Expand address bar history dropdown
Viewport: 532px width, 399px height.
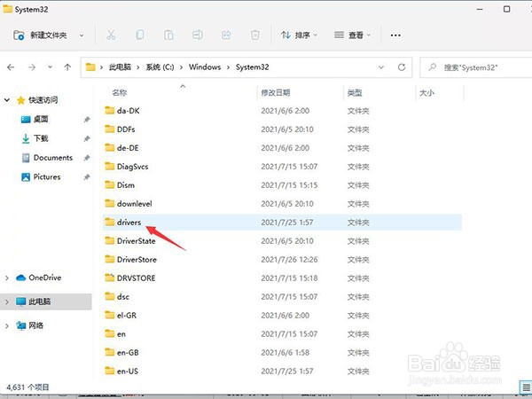(x=381, y=67)
